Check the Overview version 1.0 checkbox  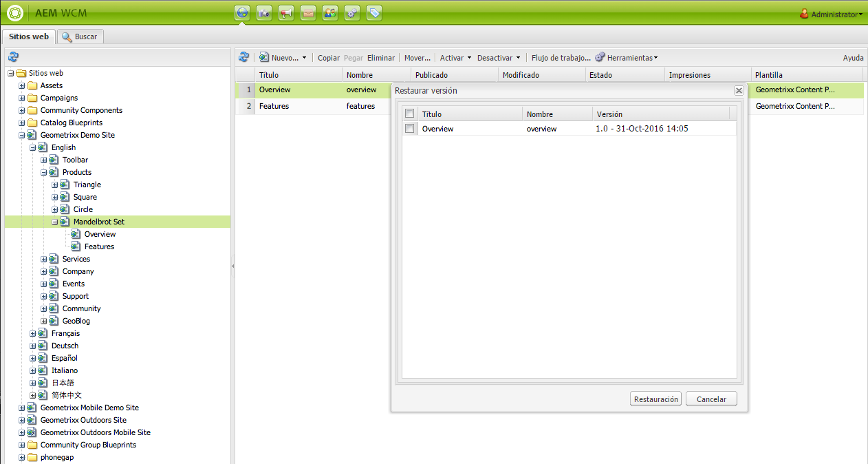pyautogui.click(x=410, y=129)
